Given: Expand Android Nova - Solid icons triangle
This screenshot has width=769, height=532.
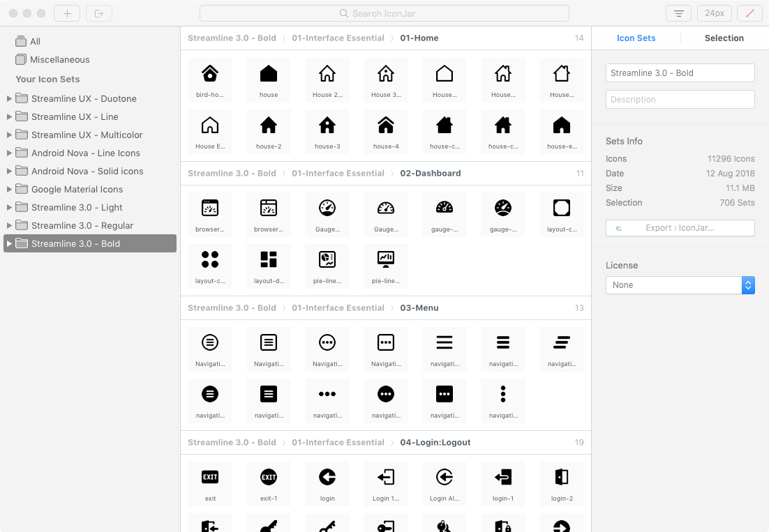Looking at the screenshot, I should click(9, 171).
